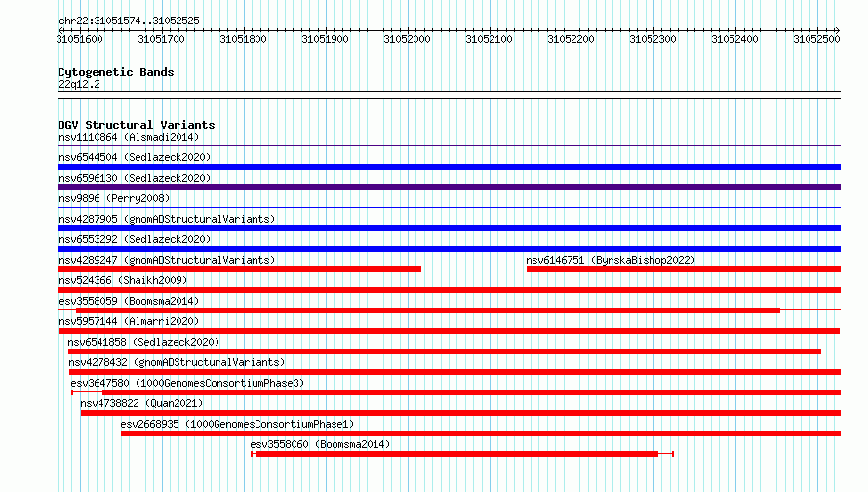Click nsv6541858 (Sedlazeck2020) label
This screenshot has width=868, height=492.
pos(143,342)
